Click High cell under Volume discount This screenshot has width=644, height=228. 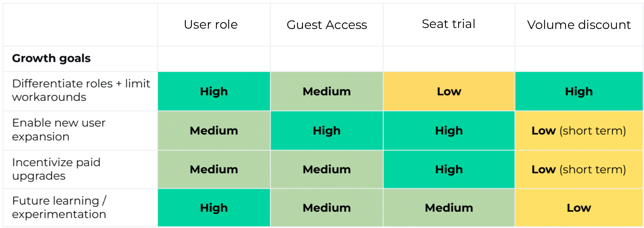pos(579,91)
